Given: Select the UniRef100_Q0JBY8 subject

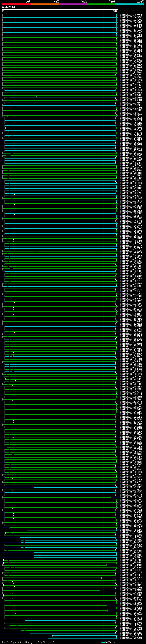Looking at the screenshot, I should pyautogui.click(x=131, y=37).
